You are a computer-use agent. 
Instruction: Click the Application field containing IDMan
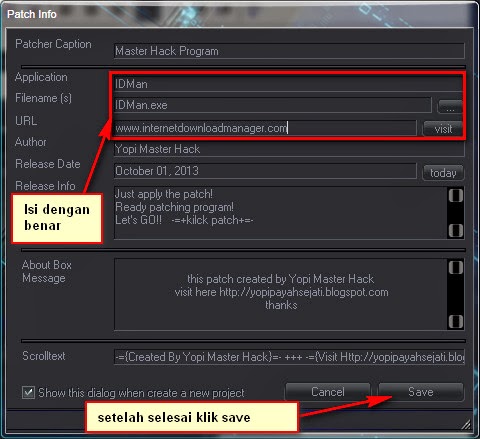(x=288, y=84)
